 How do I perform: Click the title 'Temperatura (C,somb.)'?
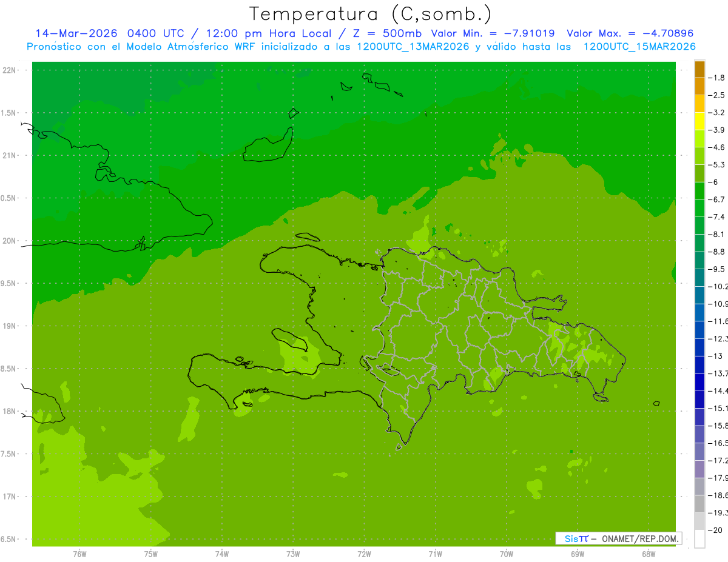coord(369,13)
